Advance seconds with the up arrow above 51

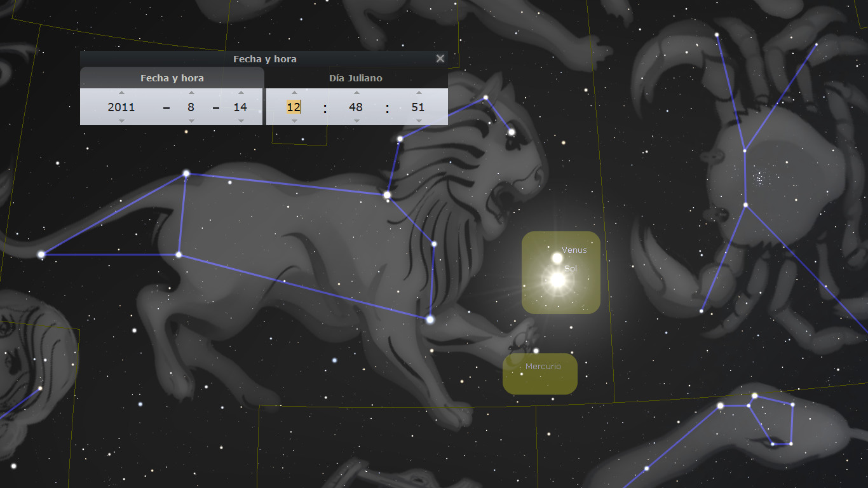pyautogui.click(x=419, y=93)
